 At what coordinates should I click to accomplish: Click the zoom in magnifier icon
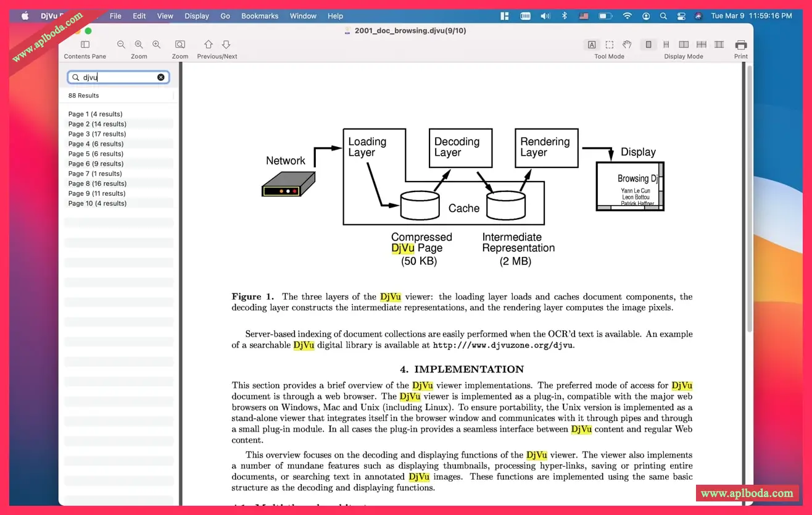click(x=156, y=44)
